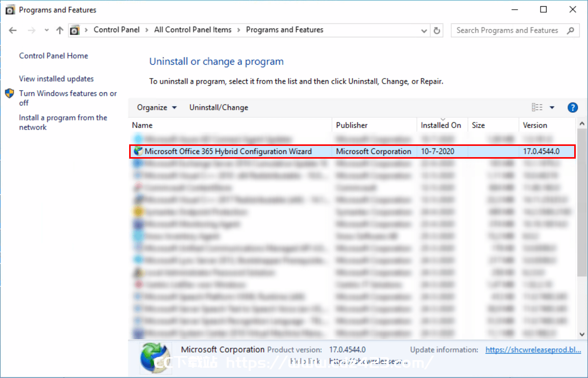588x378 pixels.
Task: Click the scrollbar up arrow
Action: tap(582, 123)
